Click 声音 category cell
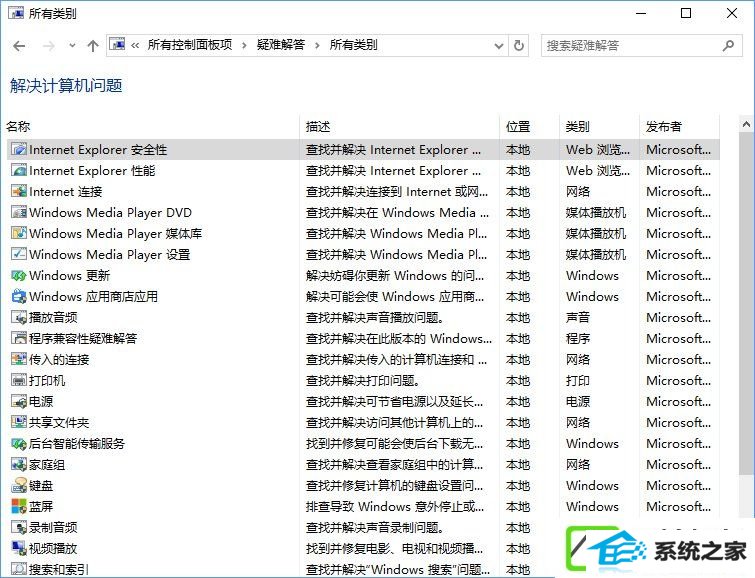Image resolution: width=755 pixels, height=578 pixels. (578, 317)
